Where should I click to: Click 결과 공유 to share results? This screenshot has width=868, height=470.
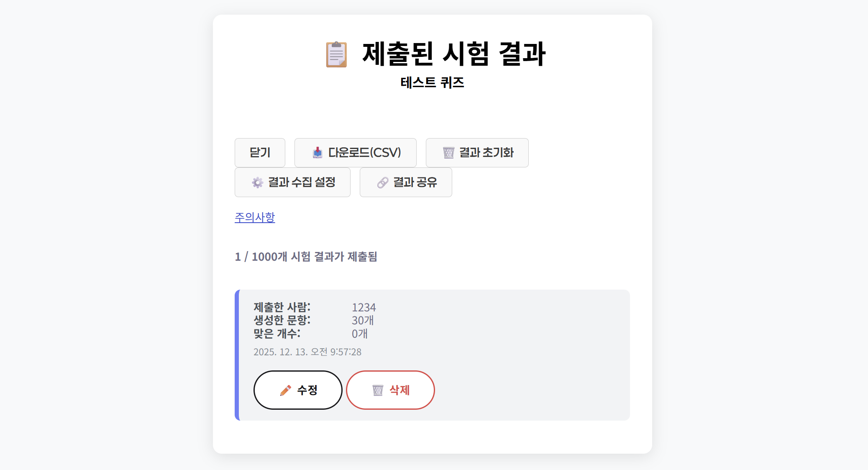(405, 182)
